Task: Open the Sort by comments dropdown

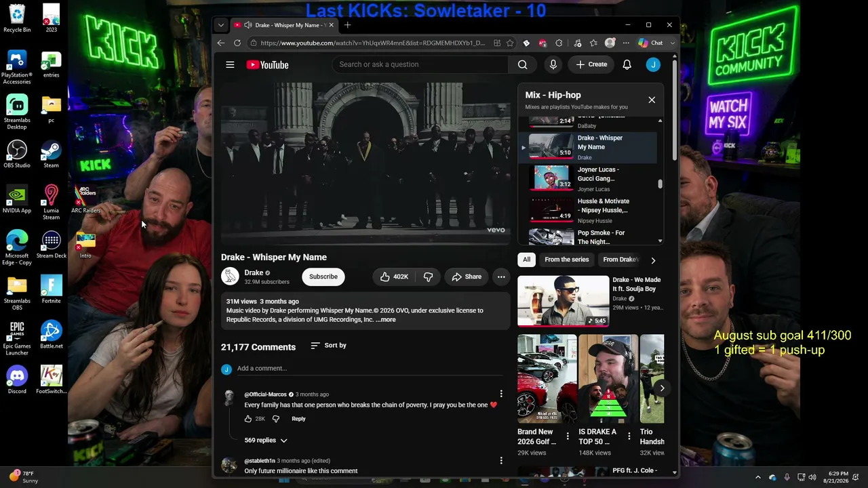Action: coord(328,346)
